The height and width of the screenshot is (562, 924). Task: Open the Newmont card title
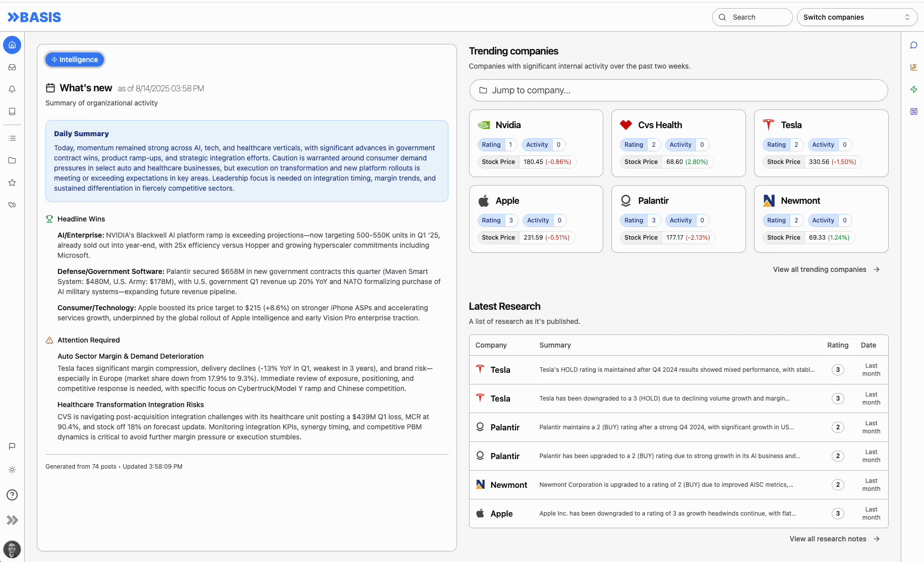pos(800,201)
